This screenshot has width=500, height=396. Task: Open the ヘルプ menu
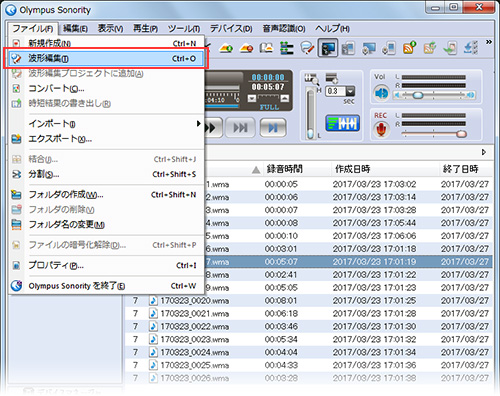pos(332,29)
